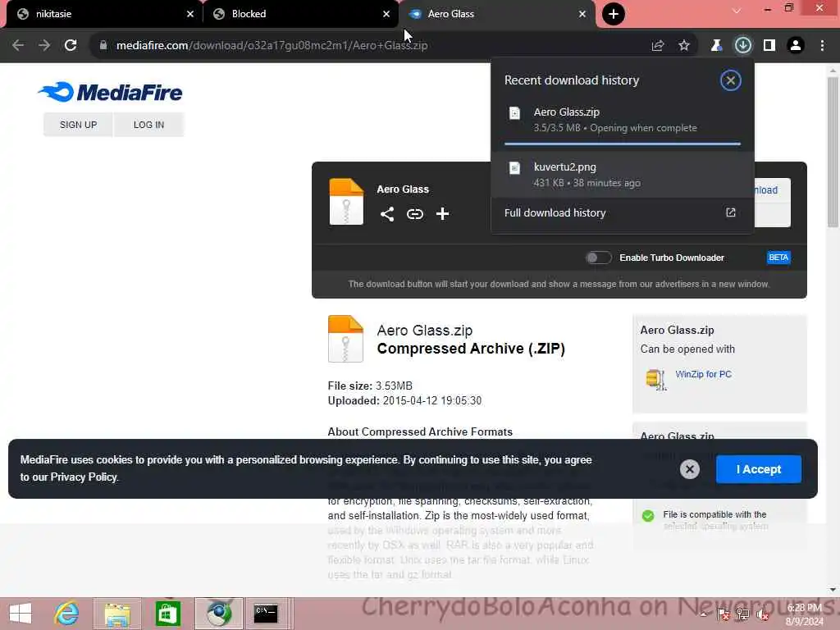Open the tab search chevron
This screenshot has height=630, width=840.
tap(737, 11)
